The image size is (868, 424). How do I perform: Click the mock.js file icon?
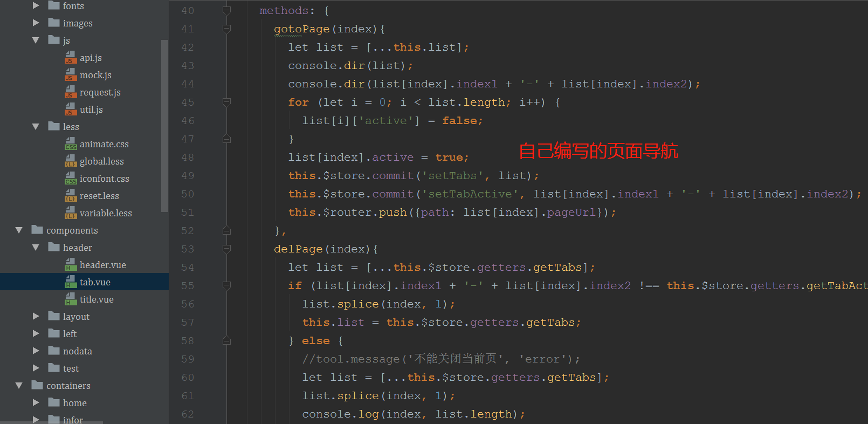tap(71, 75)
